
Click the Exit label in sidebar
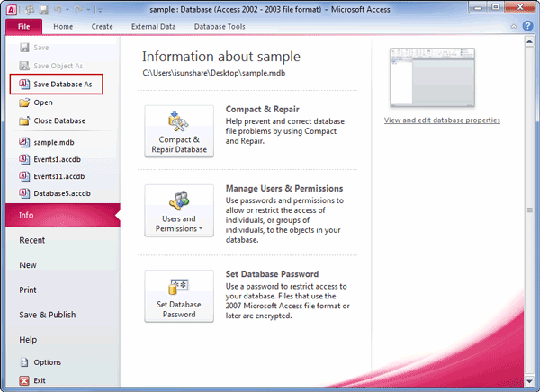click(40, 380)
